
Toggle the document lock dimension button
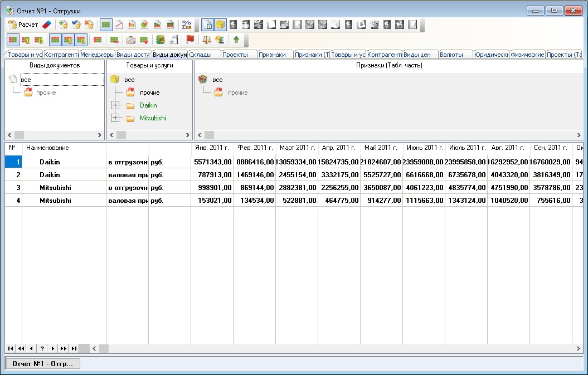click(207, 25)
